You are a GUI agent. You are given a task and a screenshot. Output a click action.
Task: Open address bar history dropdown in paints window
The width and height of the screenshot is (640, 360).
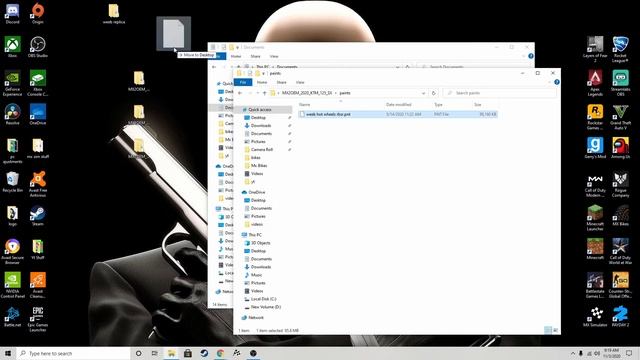[423, 93]
